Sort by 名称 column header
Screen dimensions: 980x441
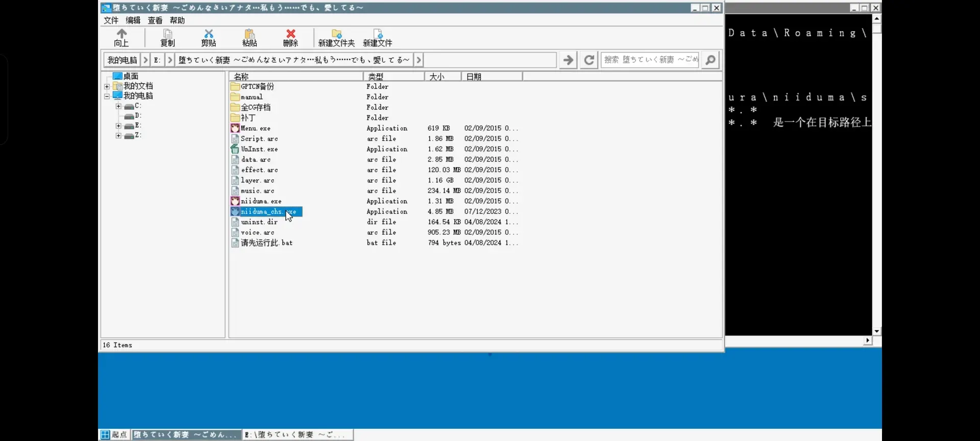296,77
